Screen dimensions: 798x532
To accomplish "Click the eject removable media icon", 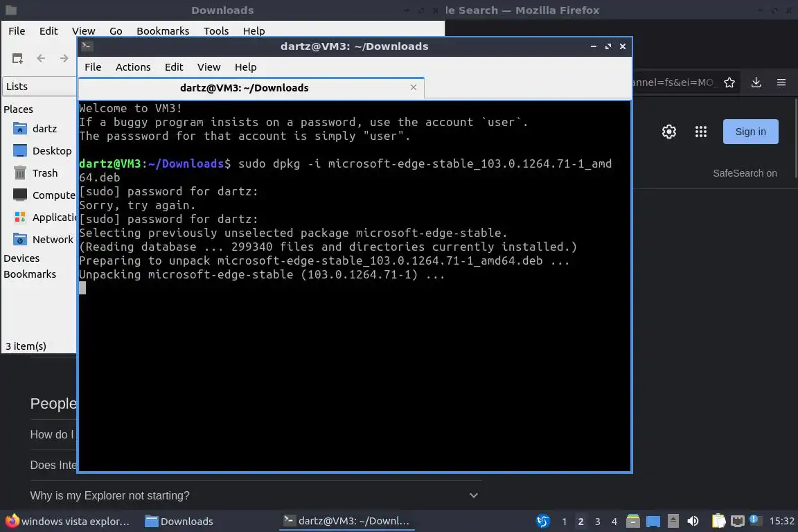I will coord(673,522).
